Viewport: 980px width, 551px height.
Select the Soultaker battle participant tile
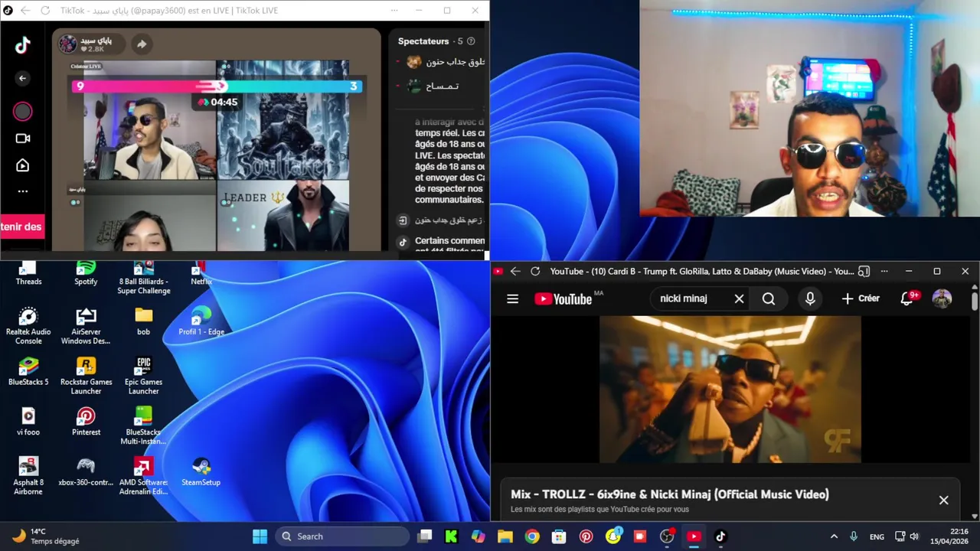(283, 120)
